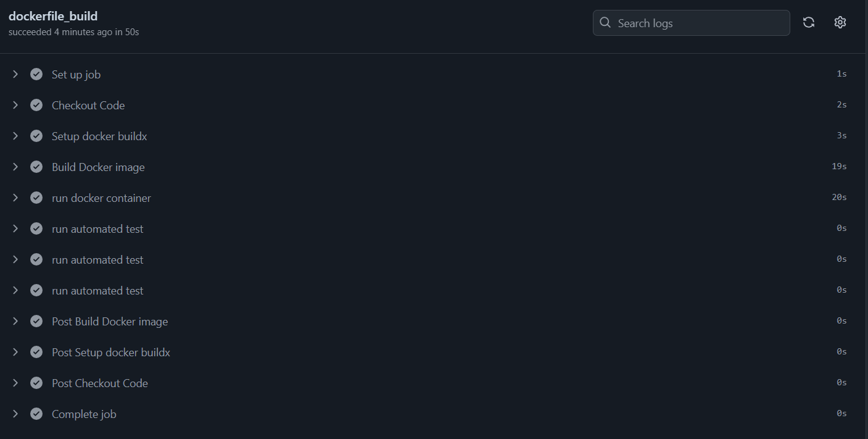
Task: Expand the Complete job step chevron
Action: pos(15,414)
